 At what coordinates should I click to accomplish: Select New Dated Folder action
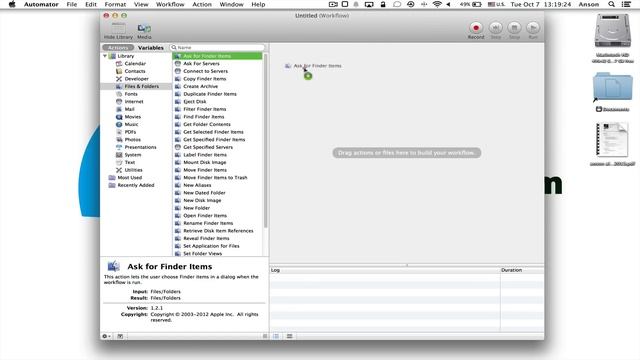point(204,193)
